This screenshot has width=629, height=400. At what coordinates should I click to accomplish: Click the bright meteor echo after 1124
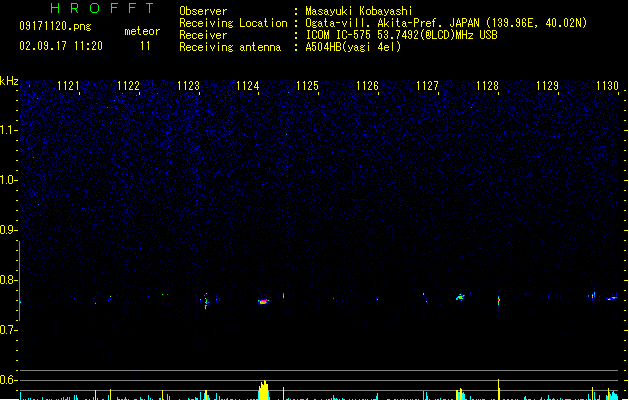pyautogui.click(x=263, y=302)
